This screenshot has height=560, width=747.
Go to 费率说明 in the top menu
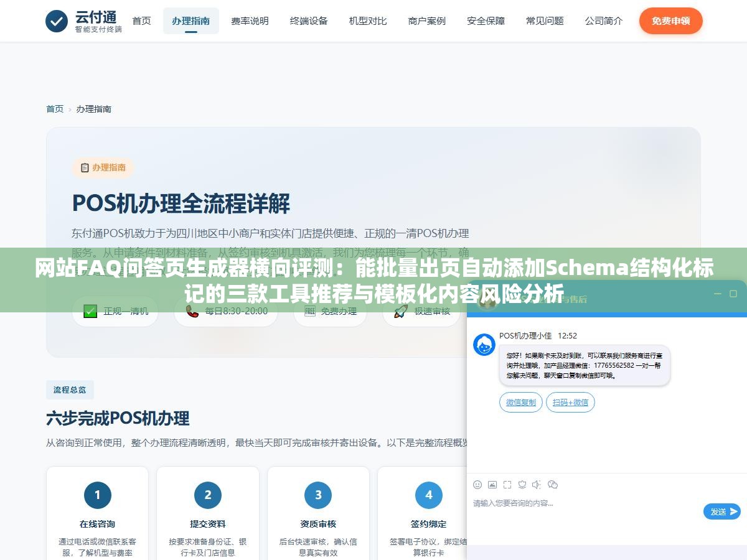pos(250,21)
